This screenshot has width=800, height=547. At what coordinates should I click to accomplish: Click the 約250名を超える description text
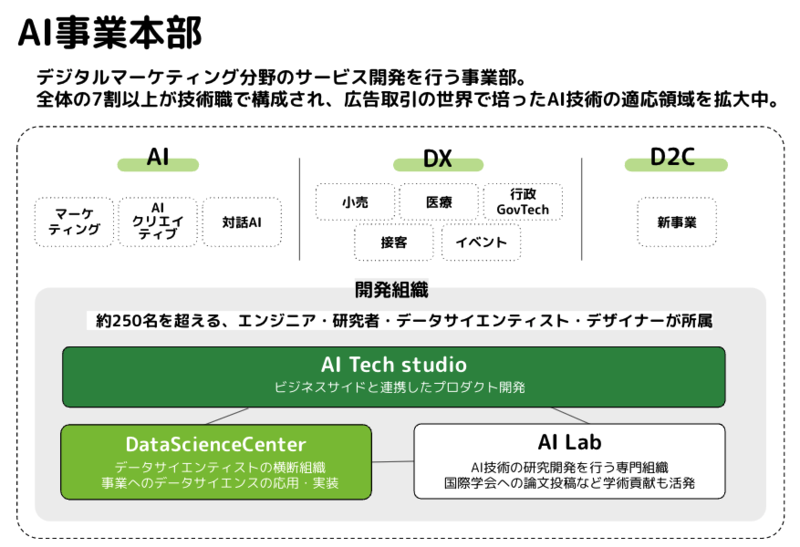pos(404,320)
